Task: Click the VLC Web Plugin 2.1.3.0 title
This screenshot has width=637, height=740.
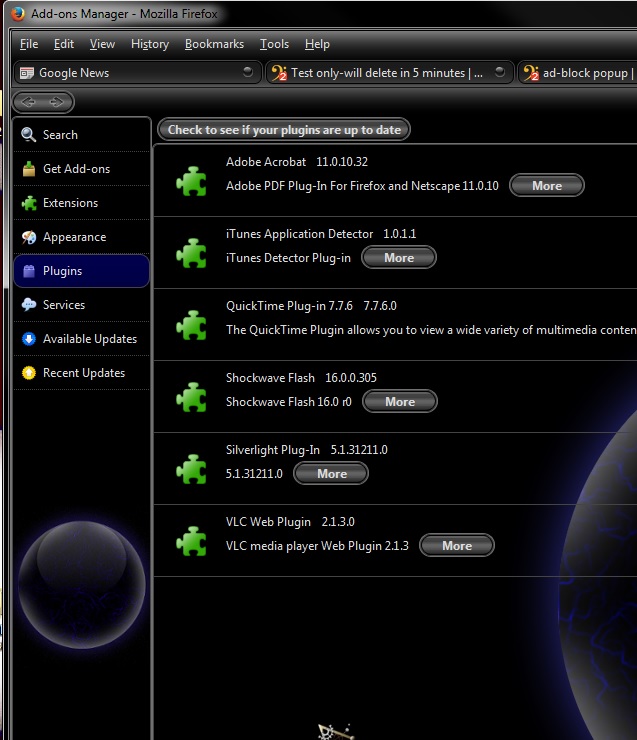Action: coord(290,522)
